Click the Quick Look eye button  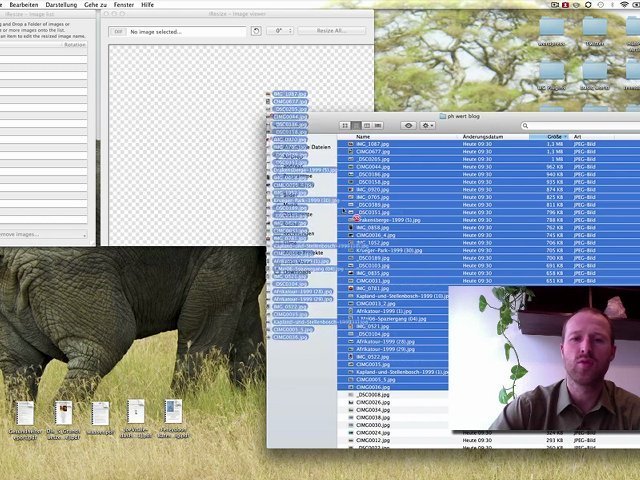click(408, 125)
